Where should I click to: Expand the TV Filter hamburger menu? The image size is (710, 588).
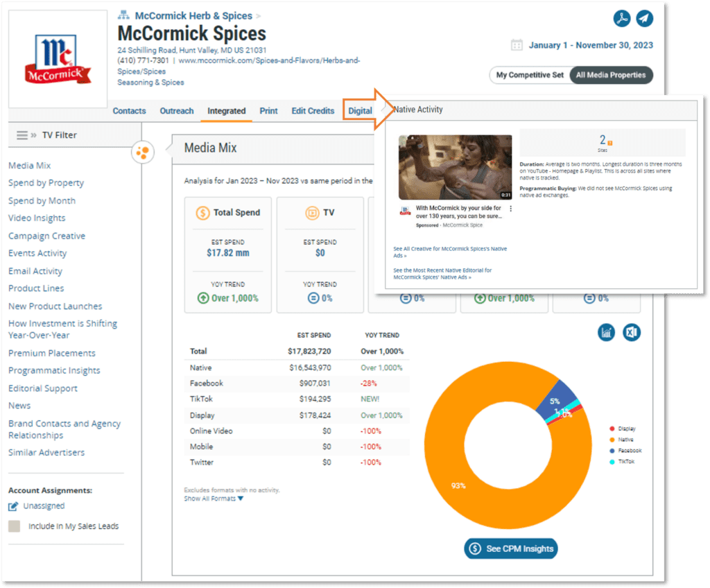click(x=21, y=135)
